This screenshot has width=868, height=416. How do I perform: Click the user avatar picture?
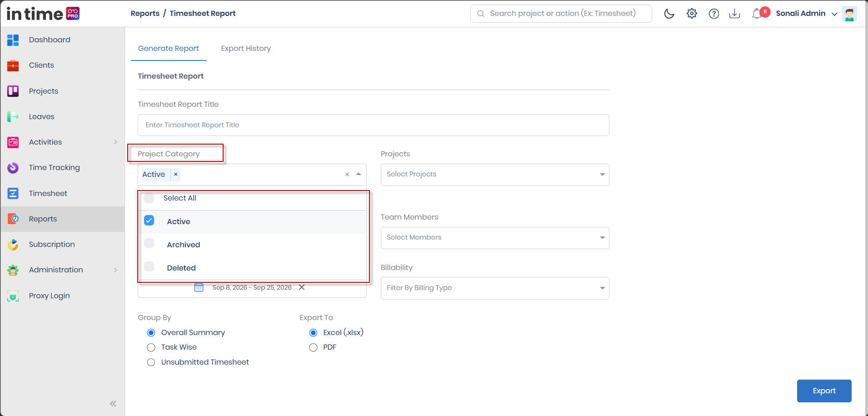[849, 14]
